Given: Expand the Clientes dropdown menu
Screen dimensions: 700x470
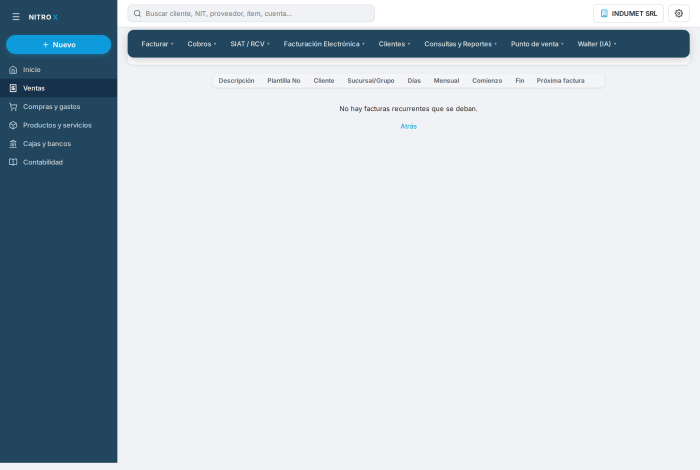Looking at the screenshot, I should [394, 44].
